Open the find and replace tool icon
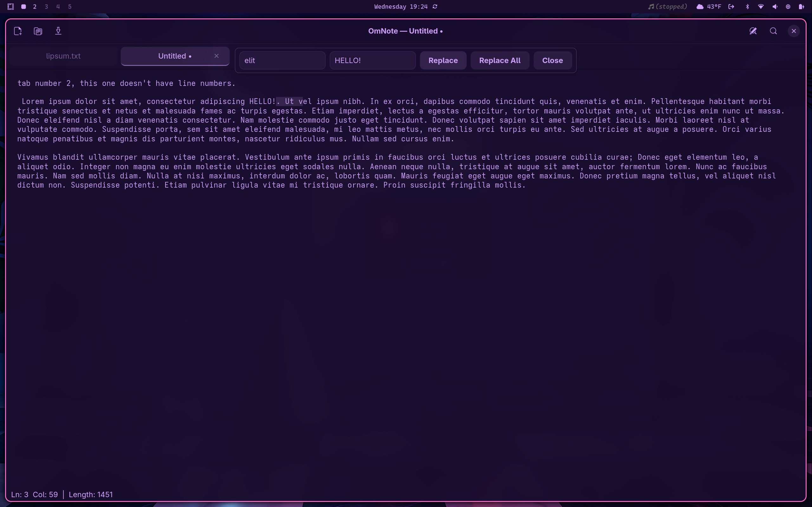The width and height of the screenshot is (812, 507). tap(753, 31)
